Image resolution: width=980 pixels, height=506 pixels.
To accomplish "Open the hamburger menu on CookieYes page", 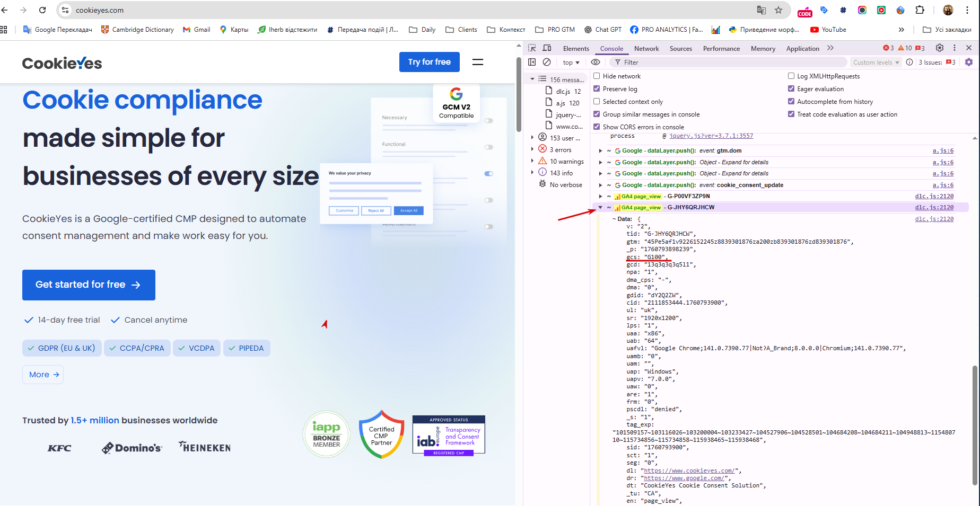I will 478,62.
